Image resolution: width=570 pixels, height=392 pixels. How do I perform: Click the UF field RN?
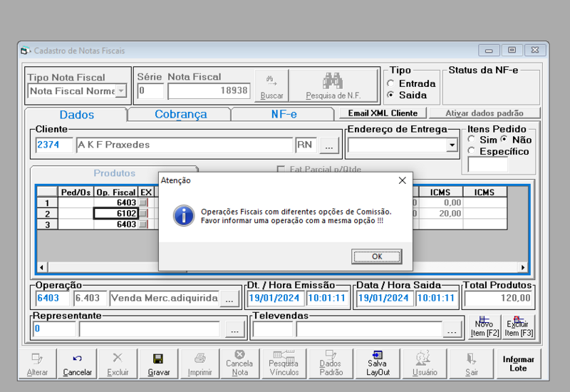[306, 145]
